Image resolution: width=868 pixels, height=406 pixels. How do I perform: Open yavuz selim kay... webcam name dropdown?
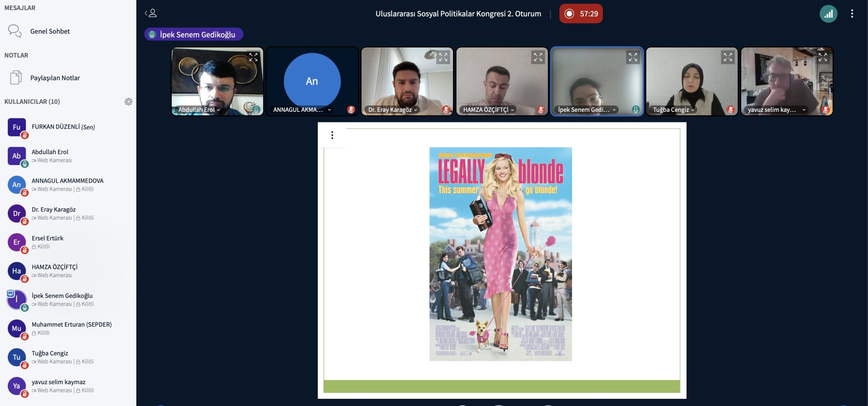point(777,110)
